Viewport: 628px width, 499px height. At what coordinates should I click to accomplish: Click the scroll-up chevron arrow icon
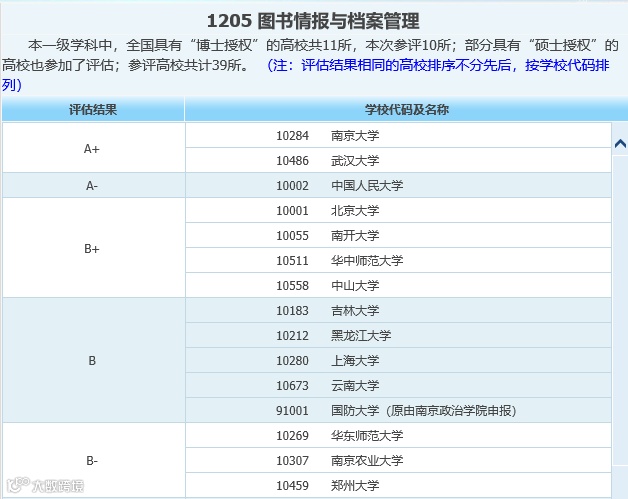(620, 143)
